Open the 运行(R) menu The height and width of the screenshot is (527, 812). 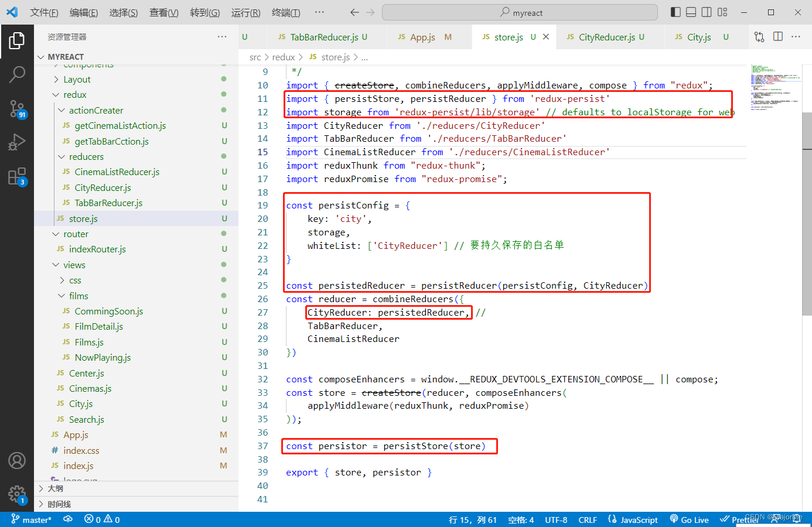tap(245, 12)
